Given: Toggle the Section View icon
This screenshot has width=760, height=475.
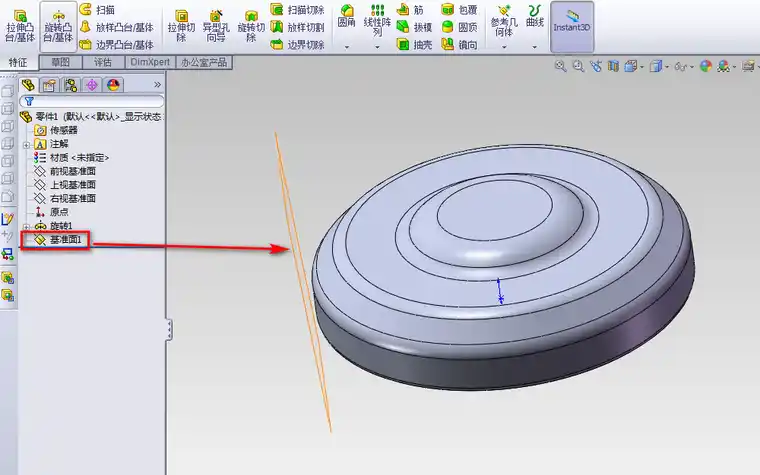Looking at the screenshot, I should pyautogui.click(x=613, y=66).
